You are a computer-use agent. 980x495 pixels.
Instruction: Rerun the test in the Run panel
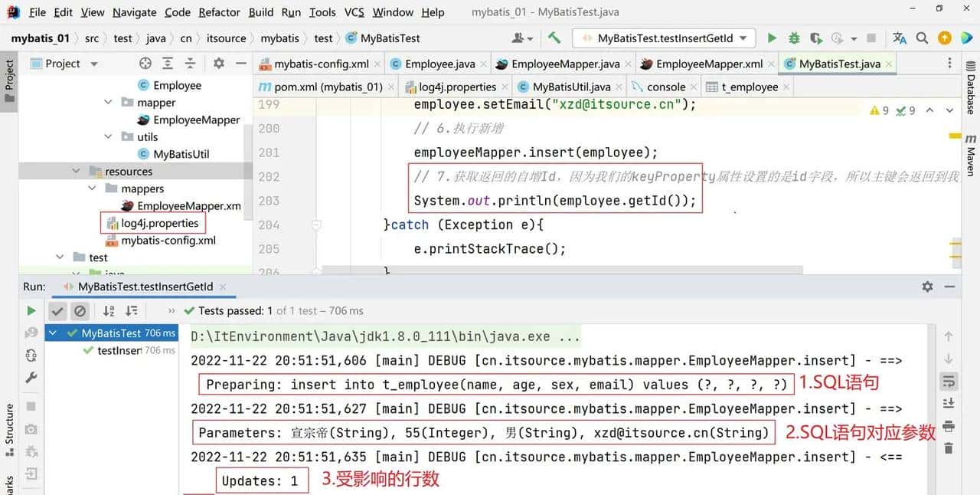click(31, 310)
